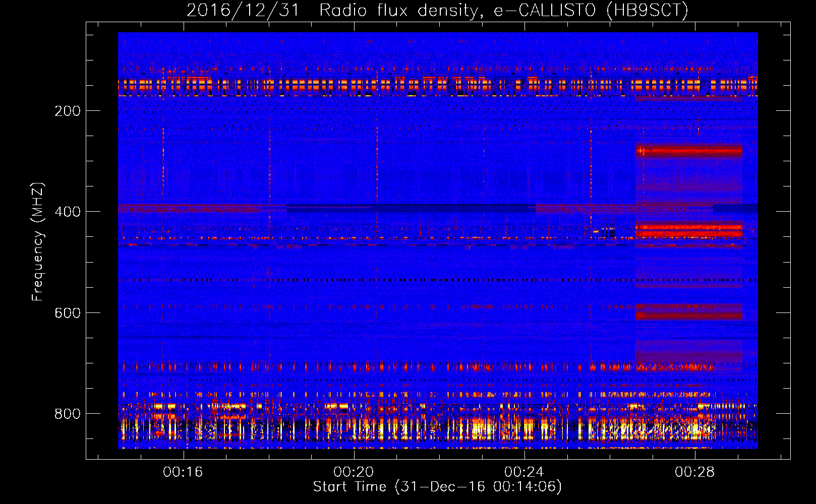Image resolution: width=816 pixels, height=504 pixels.
Task: Click the 200 frequency tick label
Action: coord(68,111)
